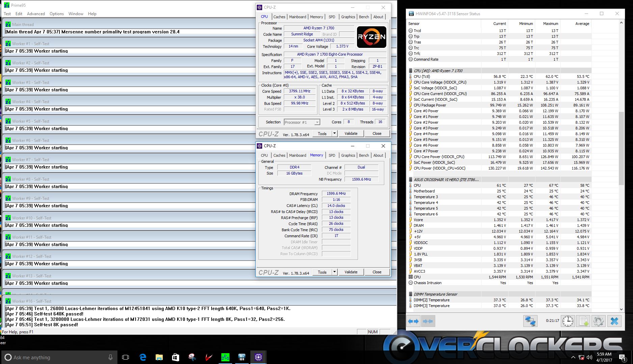Click HWiNFO vertical scrollbar thumb

(x=622, y=148)
